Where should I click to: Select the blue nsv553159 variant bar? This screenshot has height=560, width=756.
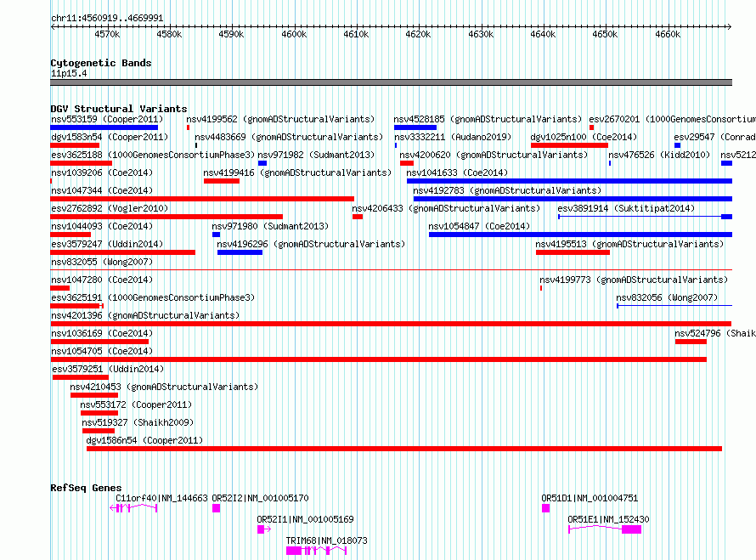pyautogui.click(x=104, y=127)
